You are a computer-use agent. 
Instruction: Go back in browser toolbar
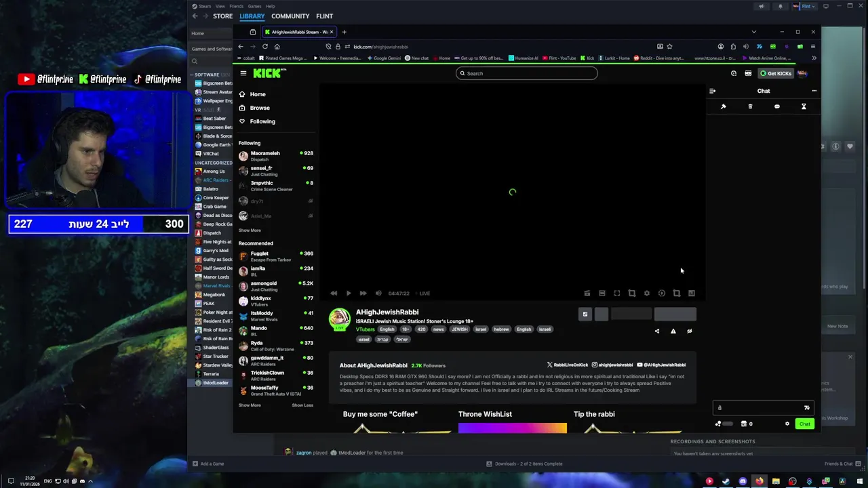pyautogui.click(x=240, y=47)
